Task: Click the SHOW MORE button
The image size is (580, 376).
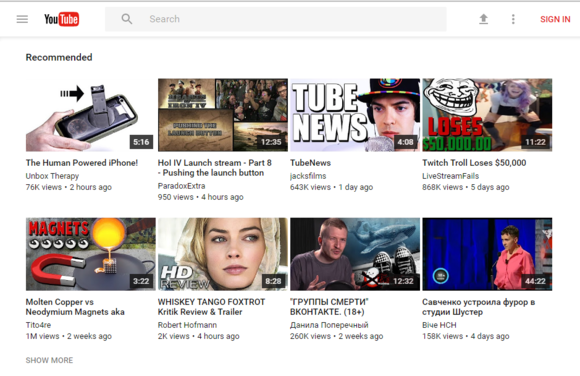Action: click(49, 360)
